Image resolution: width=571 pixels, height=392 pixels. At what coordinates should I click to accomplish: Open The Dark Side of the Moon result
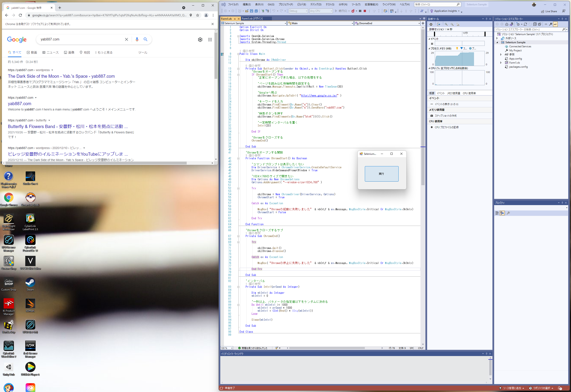point(61,76)
